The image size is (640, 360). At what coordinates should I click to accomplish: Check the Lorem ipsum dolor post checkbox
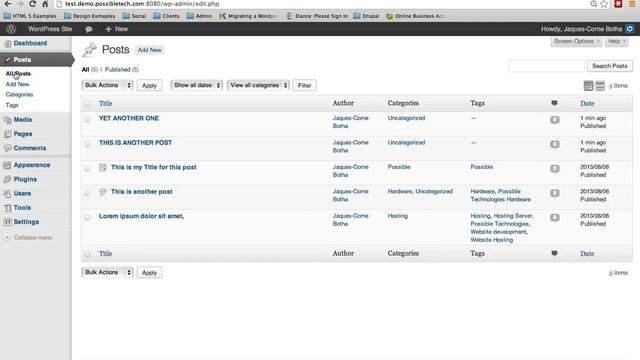coord(87,217)
